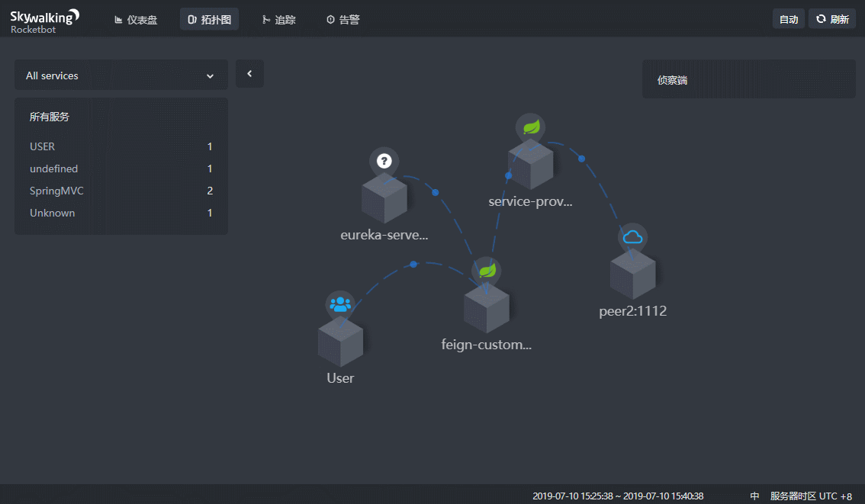Select the feign-custom... node cube
Image resolution: width=865 pixels, height=504 pixels.
tap(487, 308)
